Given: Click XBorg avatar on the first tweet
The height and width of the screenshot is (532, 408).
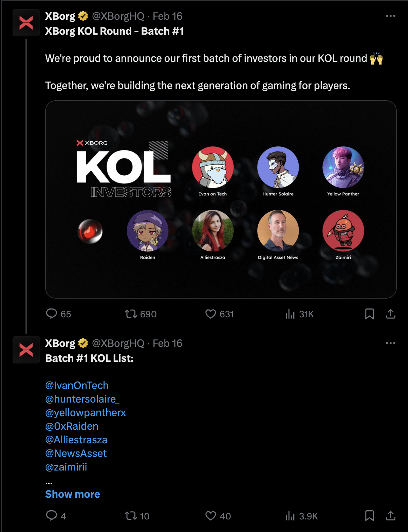Looking at the screenshot, I should coord(26,23).
